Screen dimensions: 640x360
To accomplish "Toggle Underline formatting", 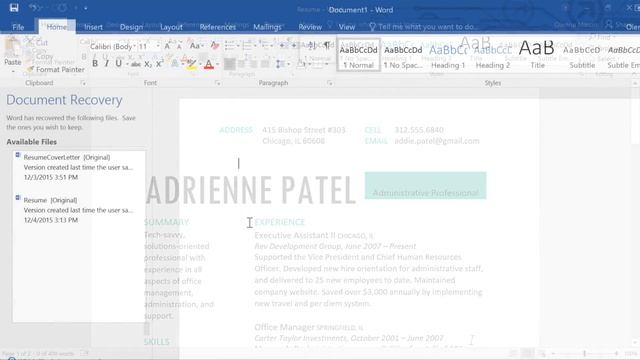I will pyautogui.click(x=118, y=64).
